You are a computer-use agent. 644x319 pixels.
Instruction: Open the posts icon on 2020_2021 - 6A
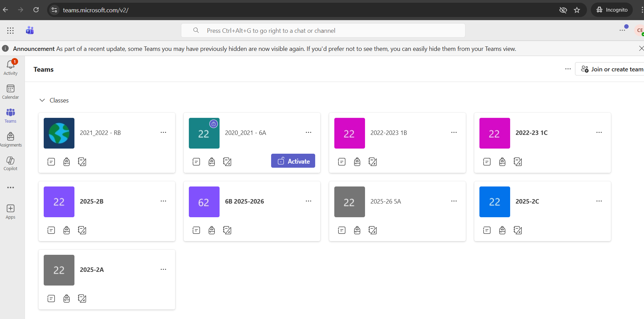tap(196, 162)
